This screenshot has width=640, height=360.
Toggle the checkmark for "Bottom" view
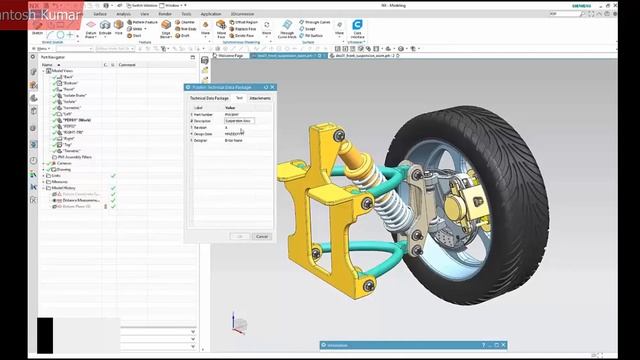pos(54,83)
